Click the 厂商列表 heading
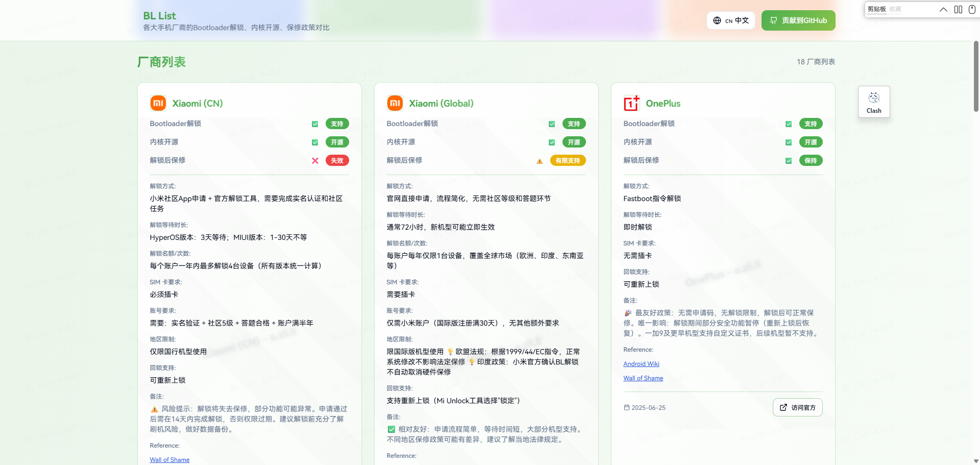 click(x=161, y=62)
